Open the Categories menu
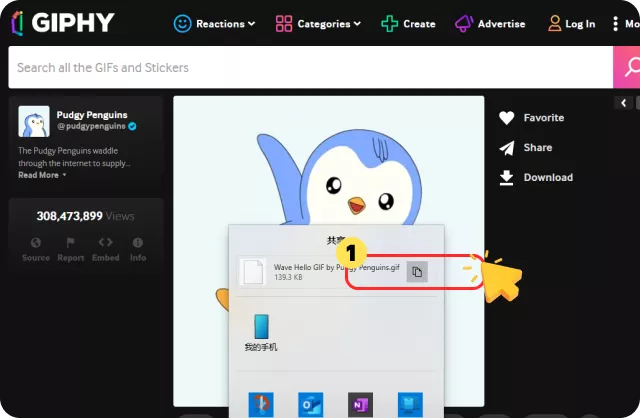Screen dimensions: 640x418 tap(329, 24)
